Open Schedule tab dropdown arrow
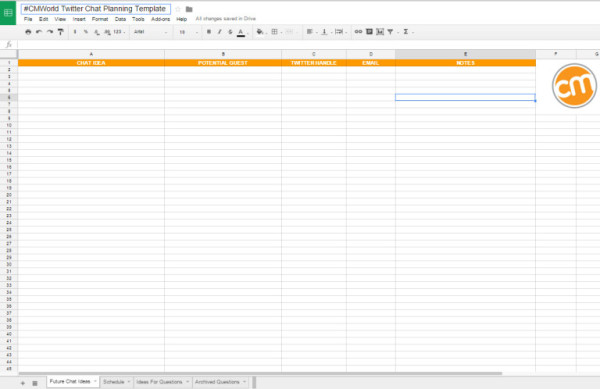Viewport: 600px width, 389px height. coord(129,382)
